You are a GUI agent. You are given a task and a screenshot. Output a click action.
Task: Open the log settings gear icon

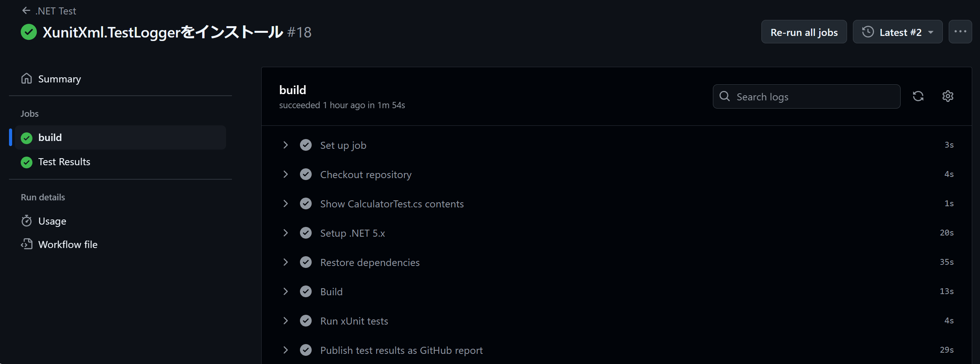[948, 96]
